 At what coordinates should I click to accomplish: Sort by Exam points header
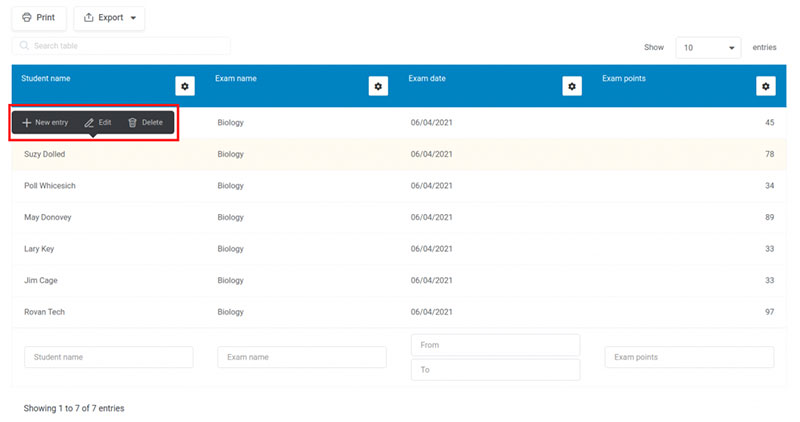pyautogui.click(x=623, y=78)
